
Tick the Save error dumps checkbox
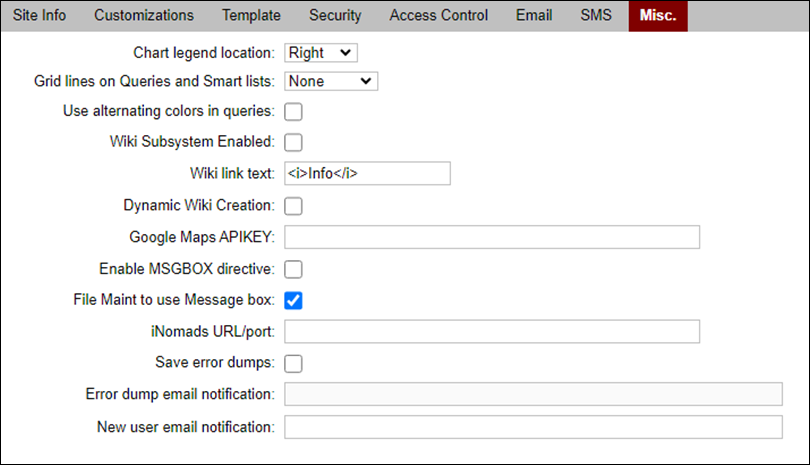tap(294, 363)
